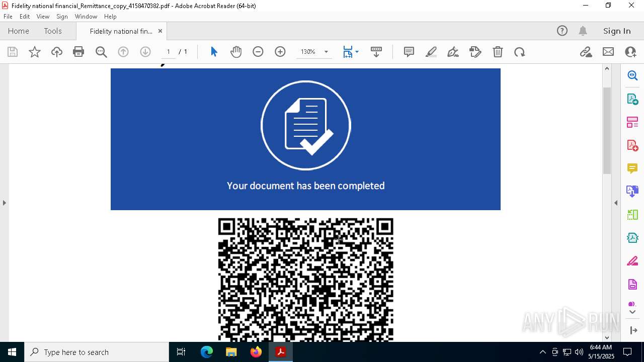
Task: Close the Fidelity national document tab
Action: 160,31
